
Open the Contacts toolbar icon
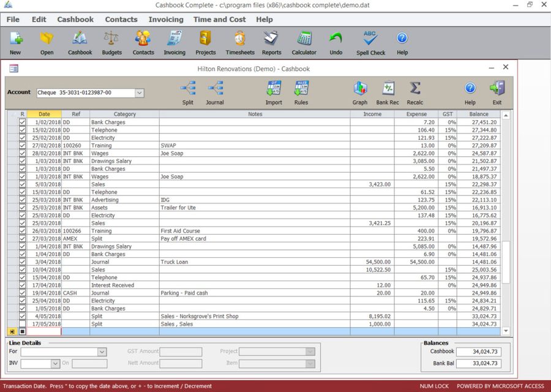pyautogui.click(x=143, y=38)
